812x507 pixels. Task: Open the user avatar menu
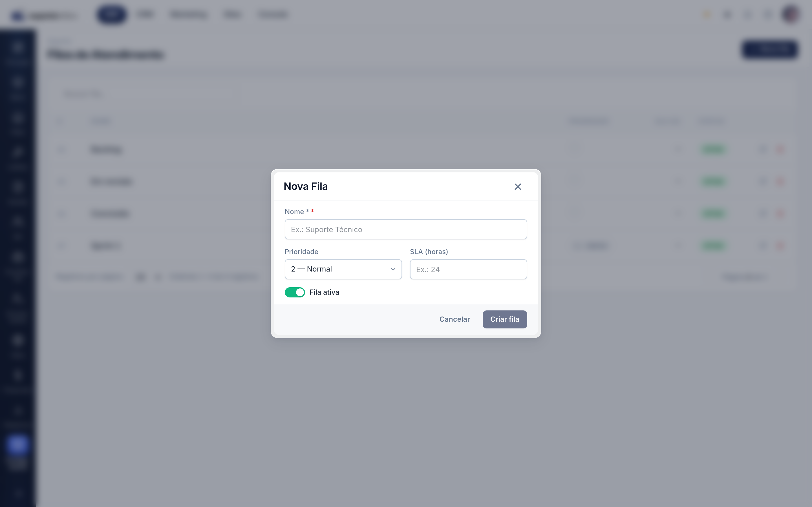click(791, 14)
